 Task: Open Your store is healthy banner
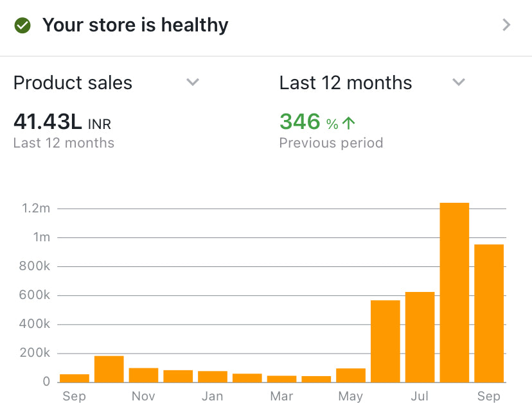135,26
